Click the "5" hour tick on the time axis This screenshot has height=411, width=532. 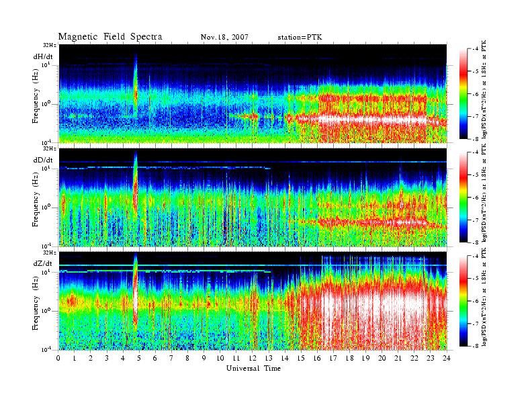click(x=139, y=358)
